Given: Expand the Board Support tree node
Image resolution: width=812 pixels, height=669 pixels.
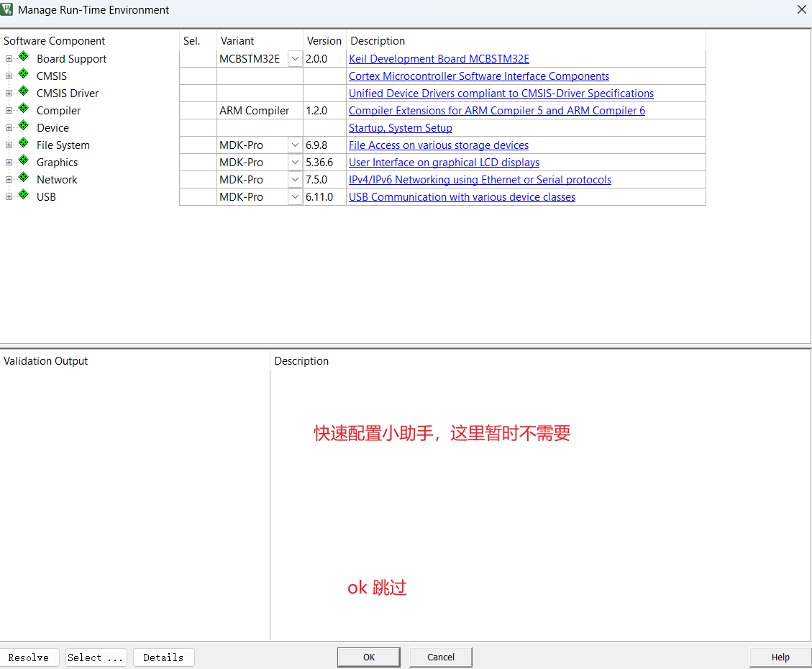Looking at the screenshot, I should point(9,59).
